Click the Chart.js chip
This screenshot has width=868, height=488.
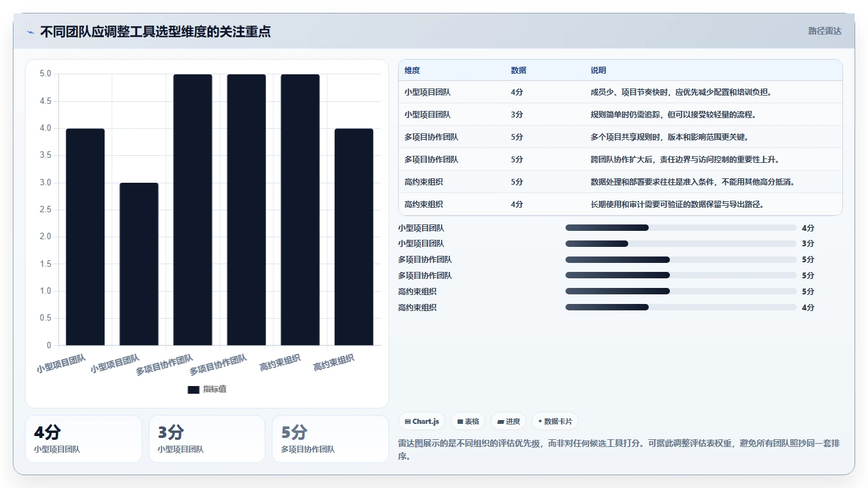coord(422,421)
